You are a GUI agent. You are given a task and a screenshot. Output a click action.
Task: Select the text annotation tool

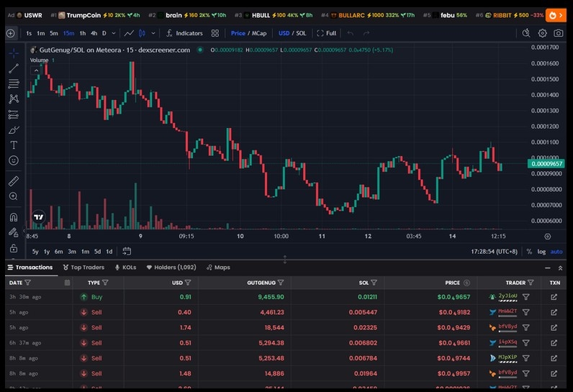(x=14, y=145)
